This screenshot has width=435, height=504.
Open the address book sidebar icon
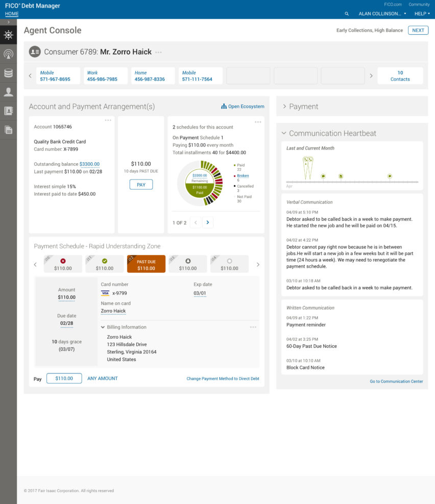point(8,111)
